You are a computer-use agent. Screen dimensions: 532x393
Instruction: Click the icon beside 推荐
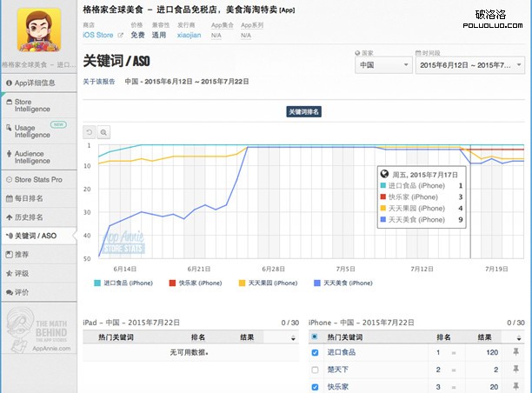pyautogui.click(x=10, y=255)
